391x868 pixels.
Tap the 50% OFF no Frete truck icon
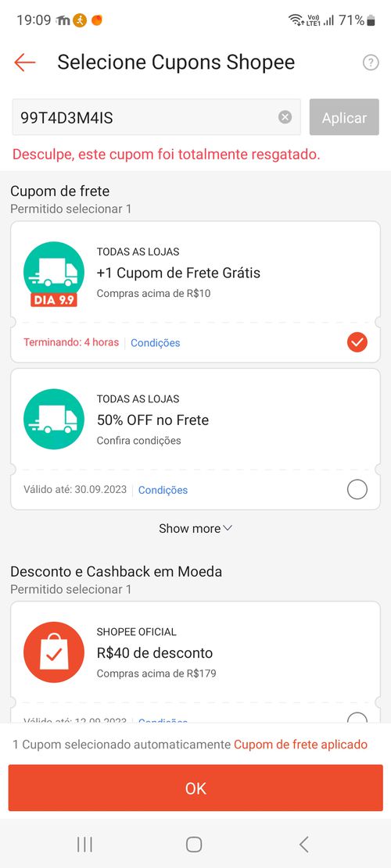[x=54, y=419]
